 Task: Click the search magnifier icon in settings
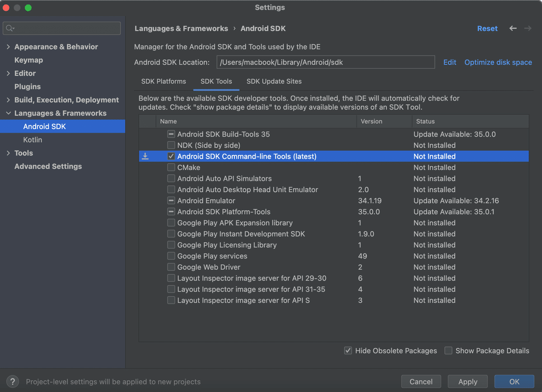point(9,28)
